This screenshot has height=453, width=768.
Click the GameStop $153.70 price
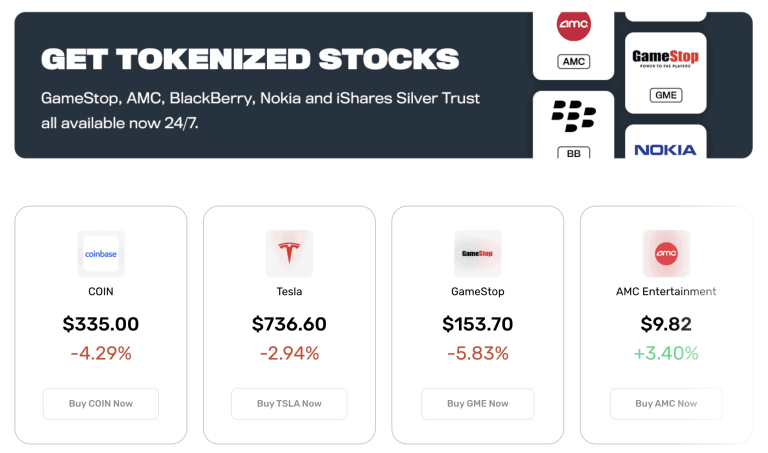point(477,324)
